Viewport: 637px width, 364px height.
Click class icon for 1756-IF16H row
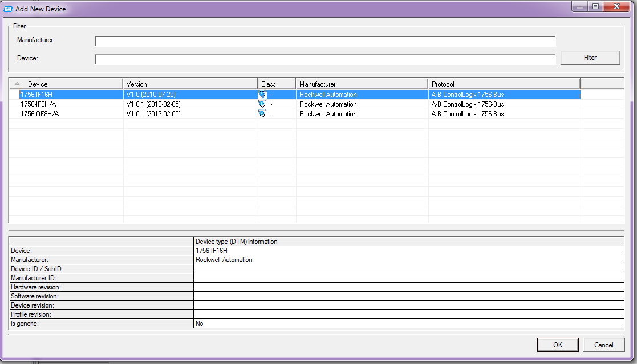pyautogui.click(x=262, y=95)
